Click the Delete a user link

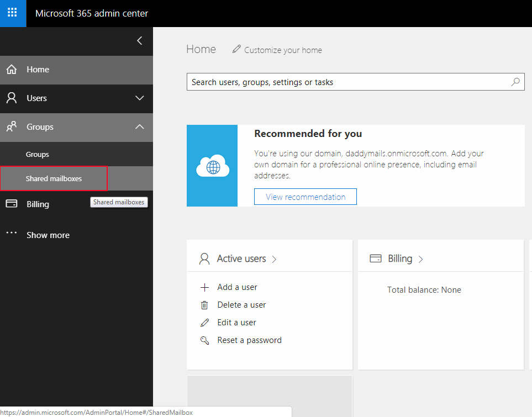[241, 305]
